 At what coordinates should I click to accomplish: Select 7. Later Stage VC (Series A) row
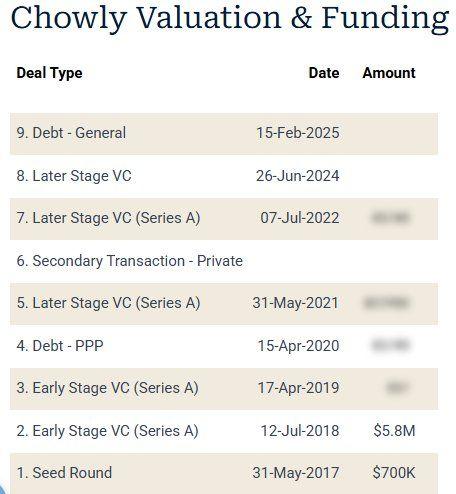(x=224, y=219)
